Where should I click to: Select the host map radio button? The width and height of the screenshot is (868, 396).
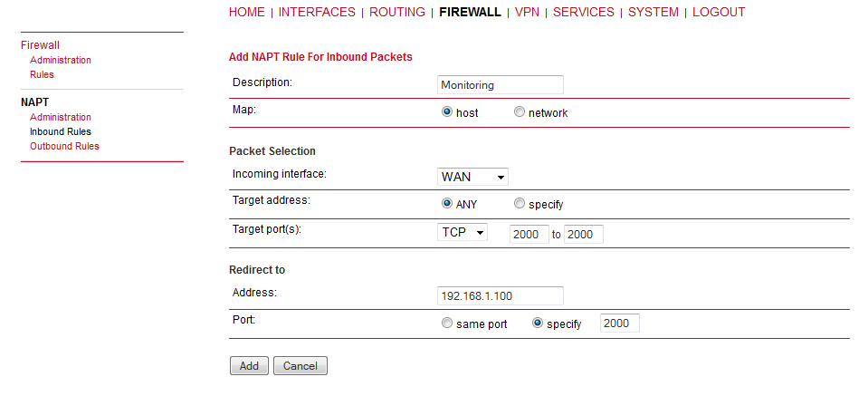pyautogui.click(x=447, y=111)
